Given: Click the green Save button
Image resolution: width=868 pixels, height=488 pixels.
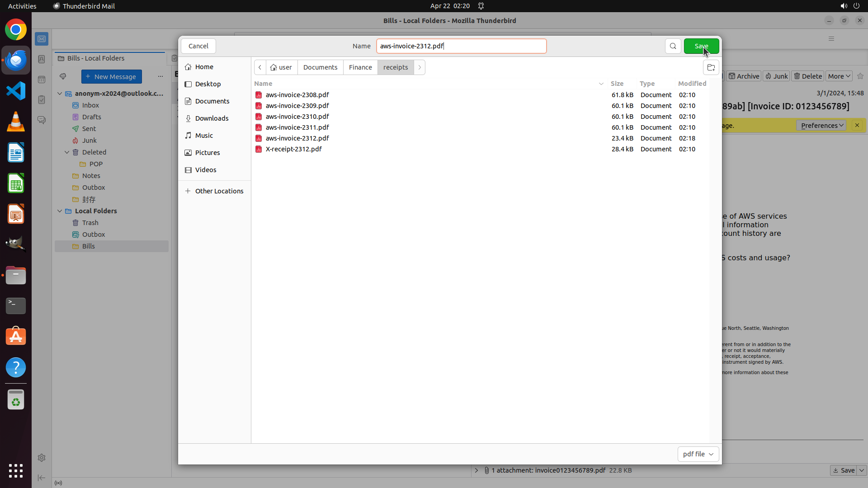Looking at the screenshot, I should tap(701, 46).
